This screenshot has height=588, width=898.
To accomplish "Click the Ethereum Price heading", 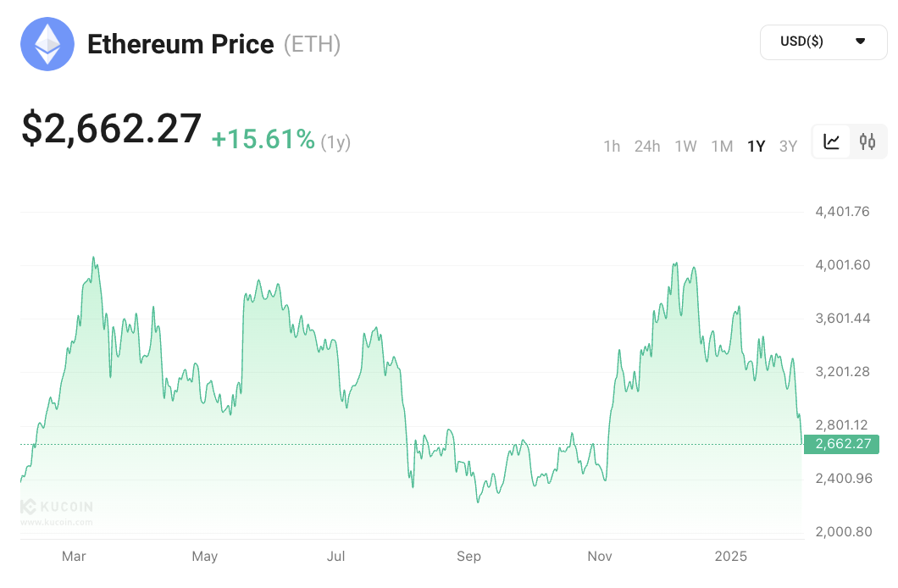I will point(180,44).
